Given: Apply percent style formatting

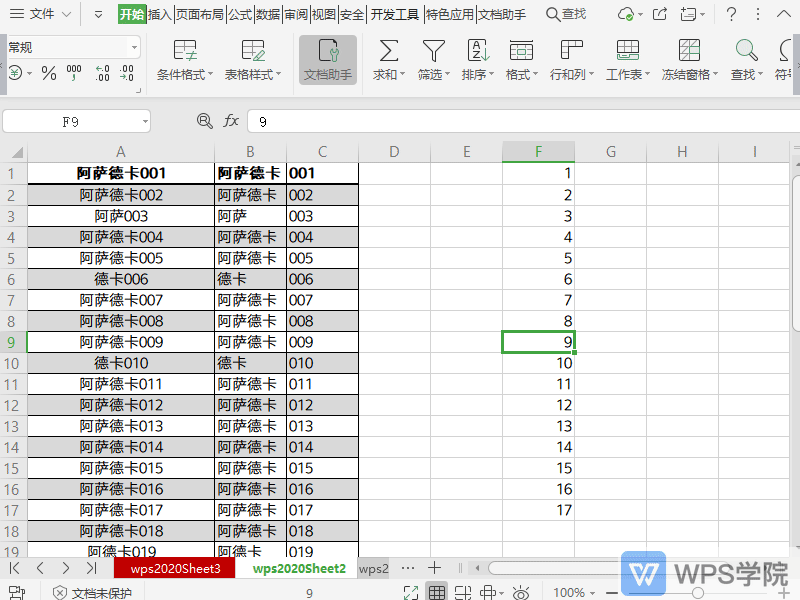Looking at the screenshot, I should pos(48,72).
